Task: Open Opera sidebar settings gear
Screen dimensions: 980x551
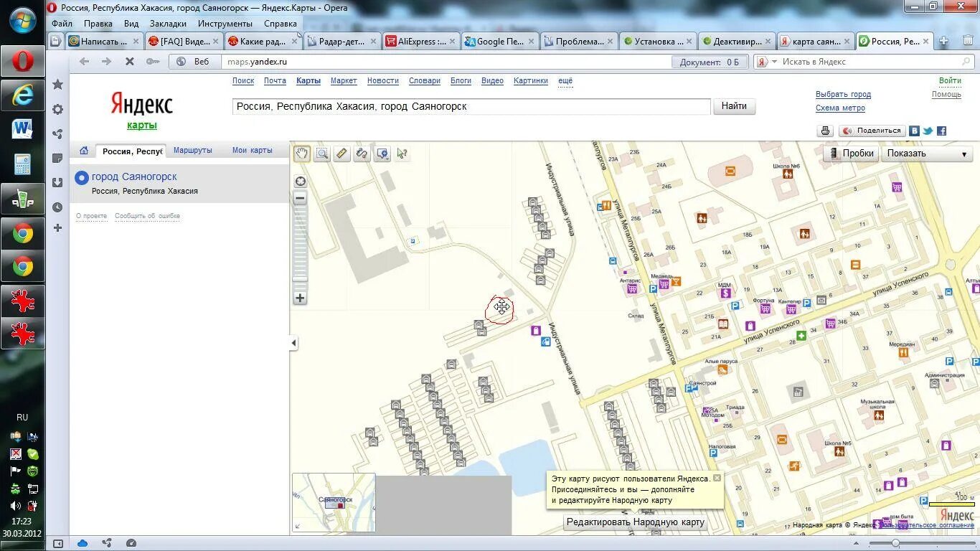Action: pos(57,109)
